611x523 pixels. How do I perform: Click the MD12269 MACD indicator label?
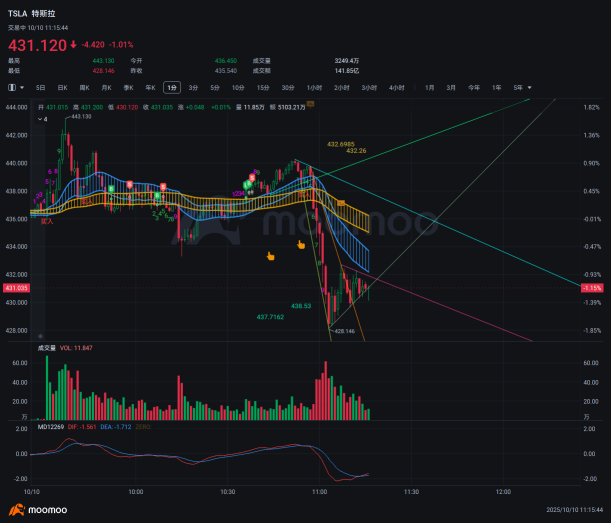pyautogui.click(x=51, y=427)
